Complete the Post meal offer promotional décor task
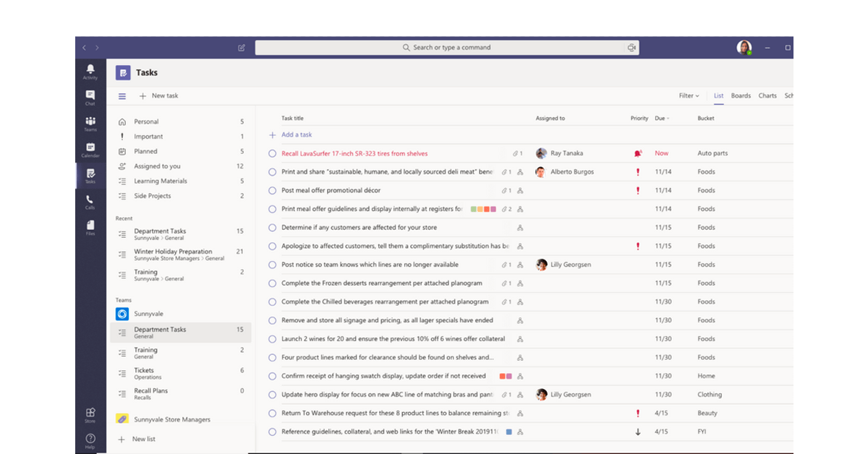 click(272, 191)
